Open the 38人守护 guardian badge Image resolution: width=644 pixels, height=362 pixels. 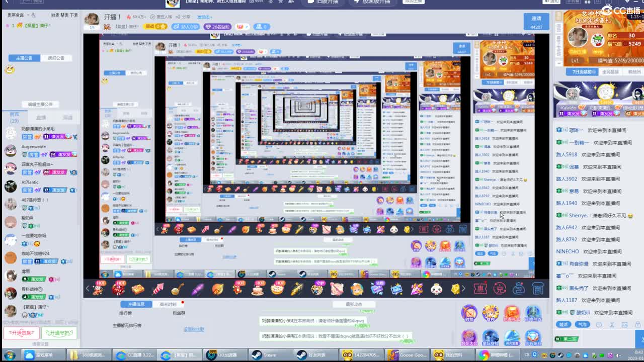[x=186, y=27]
